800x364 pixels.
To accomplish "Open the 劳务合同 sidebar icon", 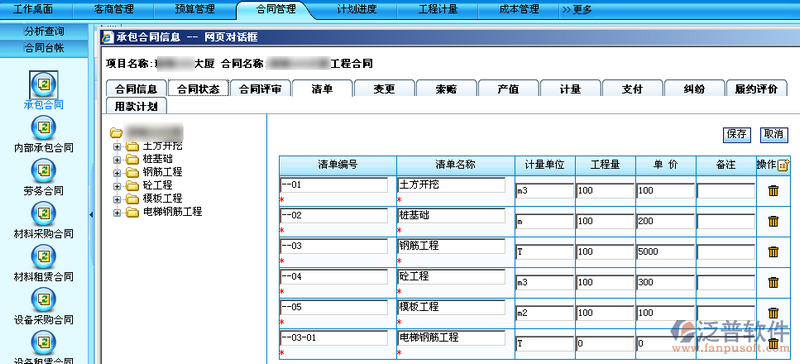I will point(43,171).
